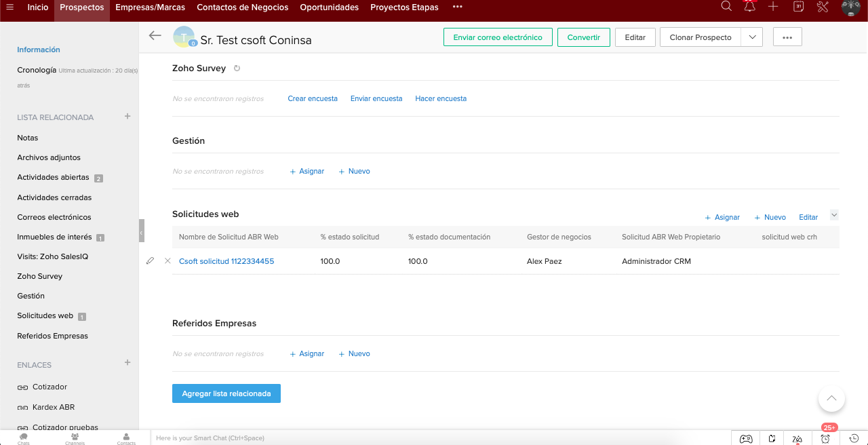Click the back arrow beside prospect name
Image resolution: width=868 pixels, height=445 pixels.
tap(155, 36)
